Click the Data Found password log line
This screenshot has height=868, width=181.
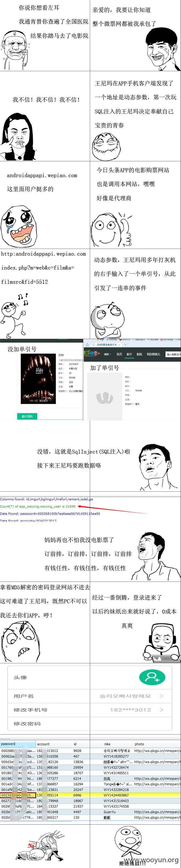click(50, 513)
